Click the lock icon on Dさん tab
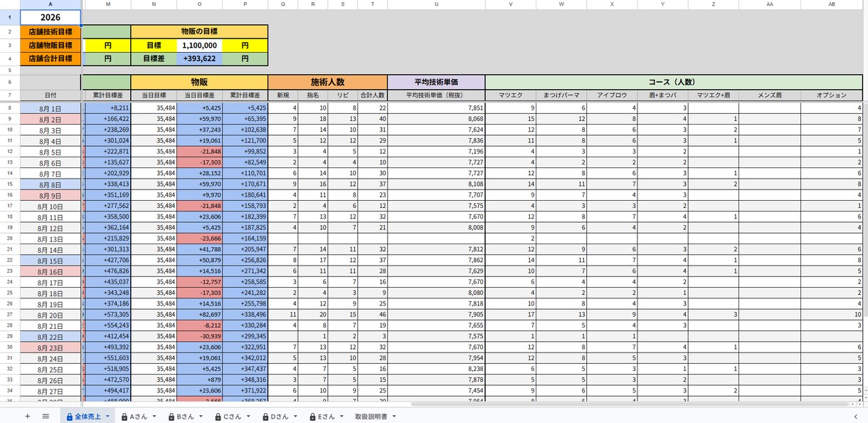868x423 pixels. [266, 417]
